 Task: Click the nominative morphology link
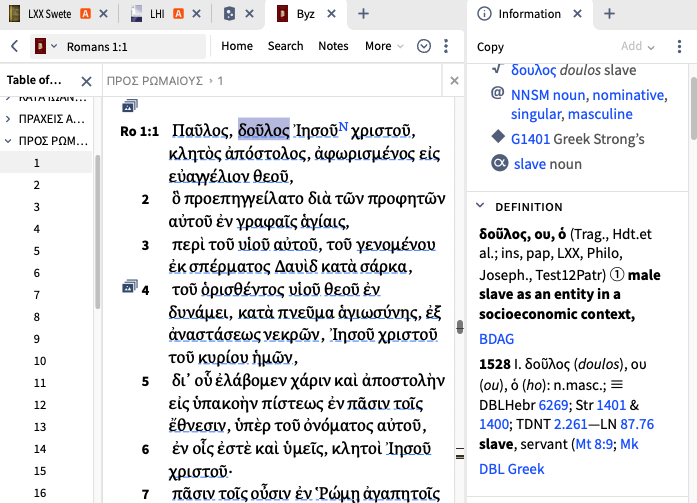[x=629, y=95]
